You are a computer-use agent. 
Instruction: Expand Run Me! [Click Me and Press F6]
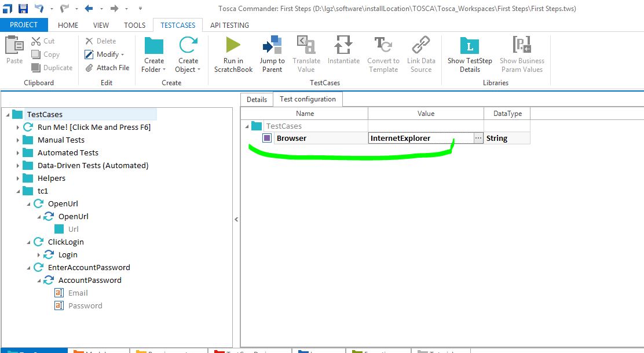point(17,128)
